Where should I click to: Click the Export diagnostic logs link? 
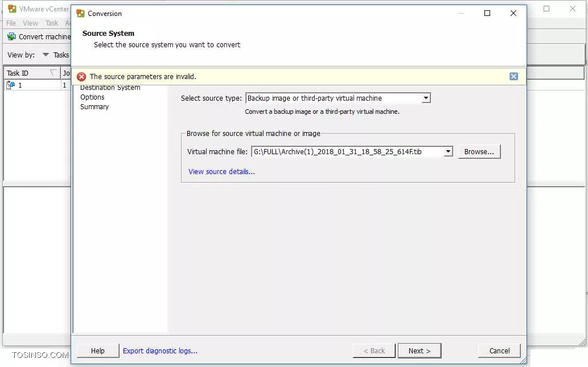click(160, 351)
